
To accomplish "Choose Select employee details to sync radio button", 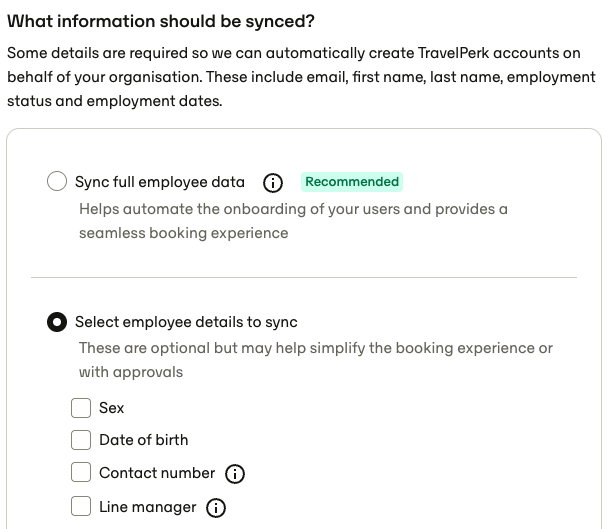I will 57,322.
